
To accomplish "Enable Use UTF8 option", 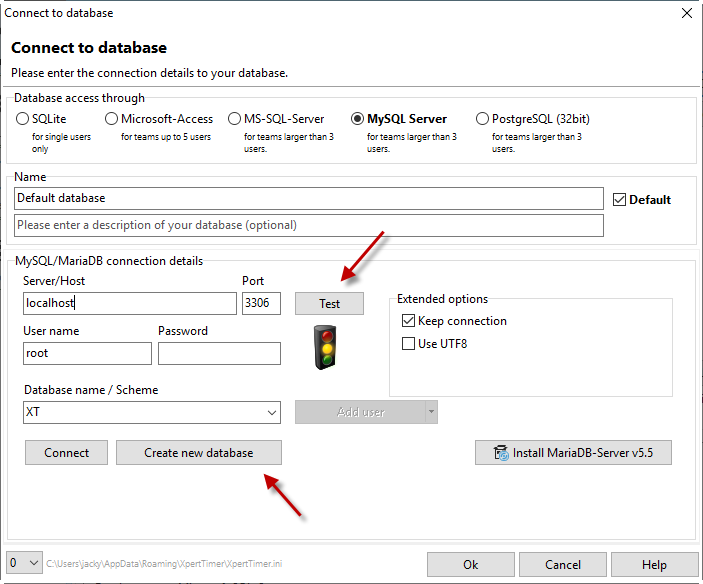I will 408,344.
